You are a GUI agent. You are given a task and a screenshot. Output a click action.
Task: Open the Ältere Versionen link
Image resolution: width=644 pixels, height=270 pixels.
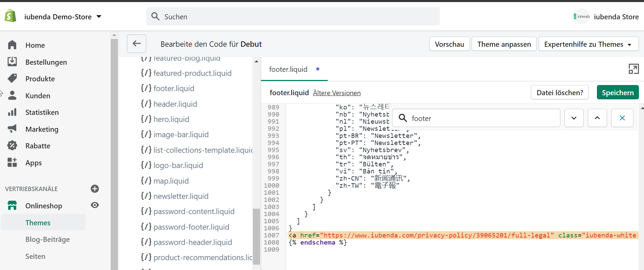coord(337,93)
